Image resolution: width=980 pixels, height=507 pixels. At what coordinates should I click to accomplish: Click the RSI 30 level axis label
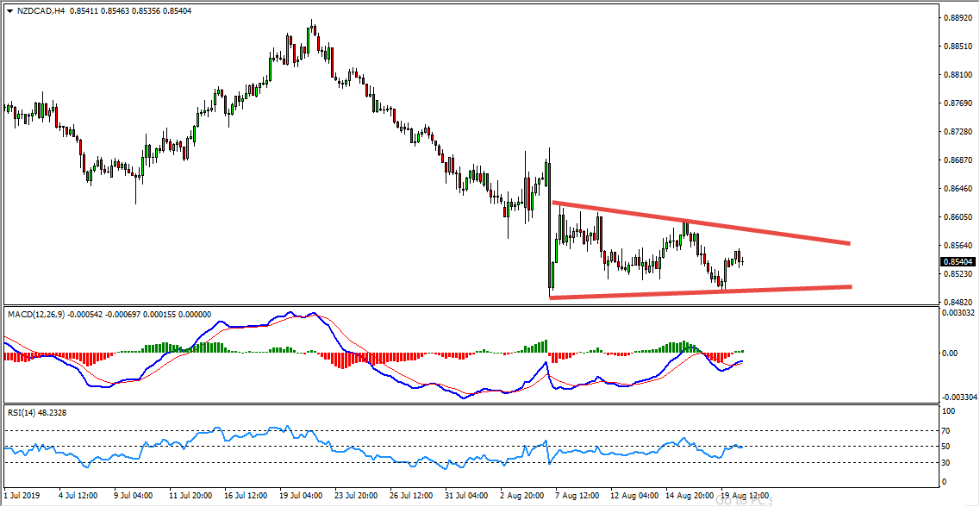pos(946,462)
